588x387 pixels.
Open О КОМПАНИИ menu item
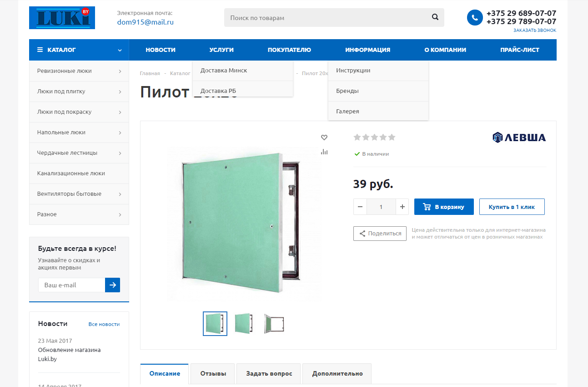(445, 50)
